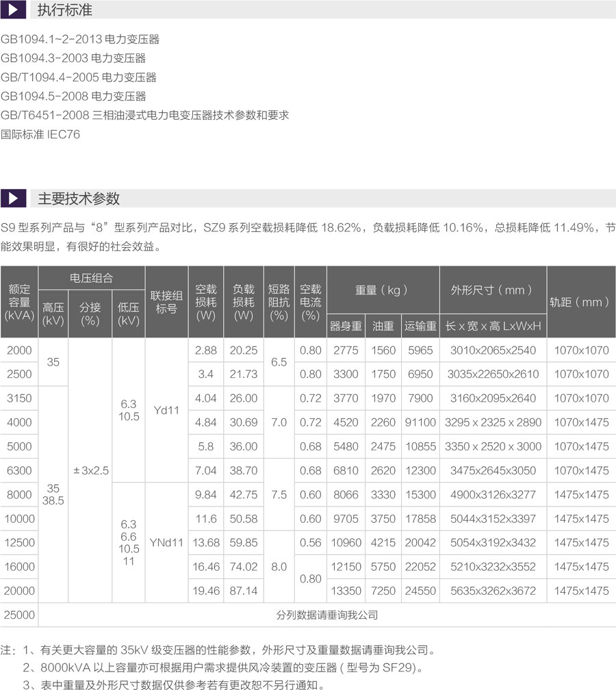Select the 3010x2065x2540 dimensions cell
Image resolution: width=616 pixels, height=690 pixels.
pyautogui.click(x=492, y=350)
